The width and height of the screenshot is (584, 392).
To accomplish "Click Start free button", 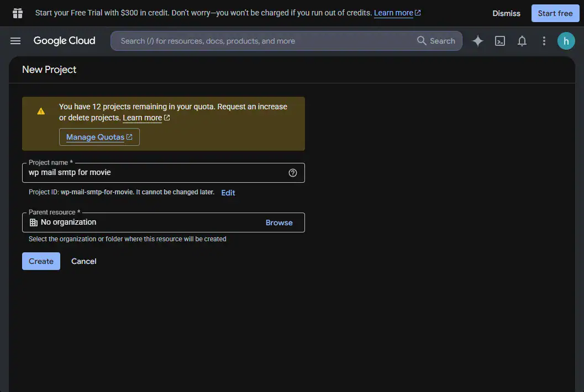I will click(555, 13).
